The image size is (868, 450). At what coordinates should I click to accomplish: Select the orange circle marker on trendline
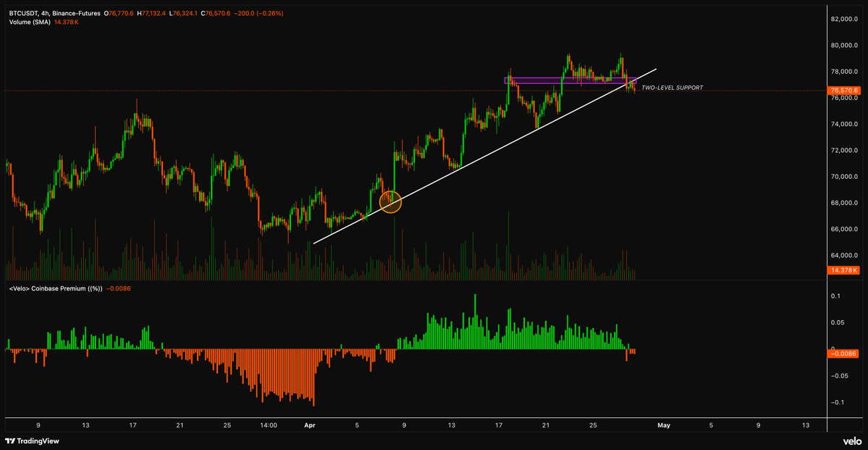[390, 202]
